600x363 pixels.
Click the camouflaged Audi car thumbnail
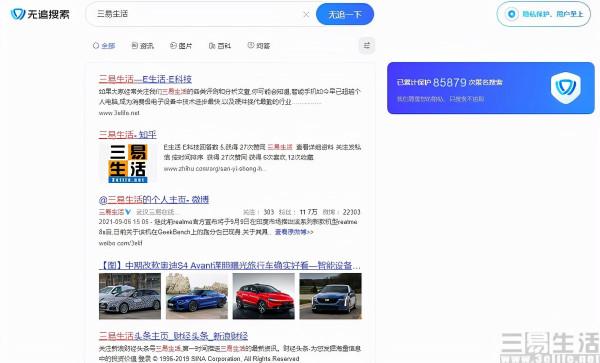point(130,296)
